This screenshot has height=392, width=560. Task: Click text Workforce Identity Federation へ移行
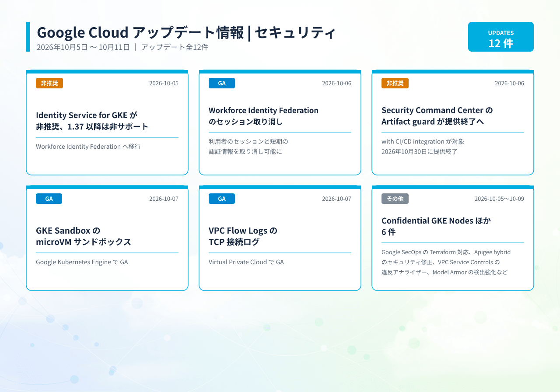88,147
